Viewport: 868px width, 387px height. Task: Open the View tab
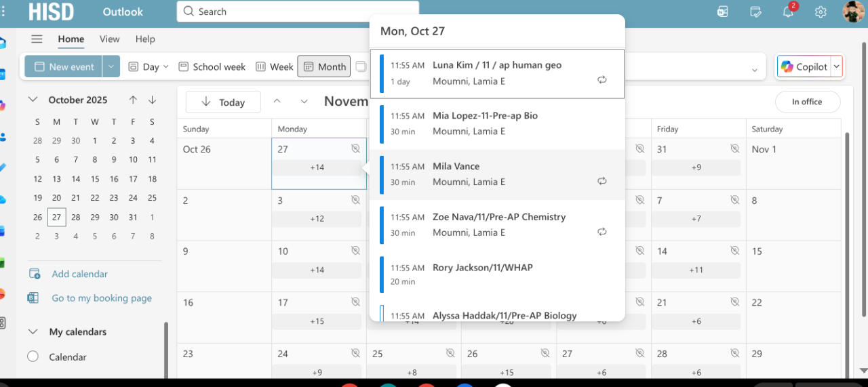click(x=109, y=39)
